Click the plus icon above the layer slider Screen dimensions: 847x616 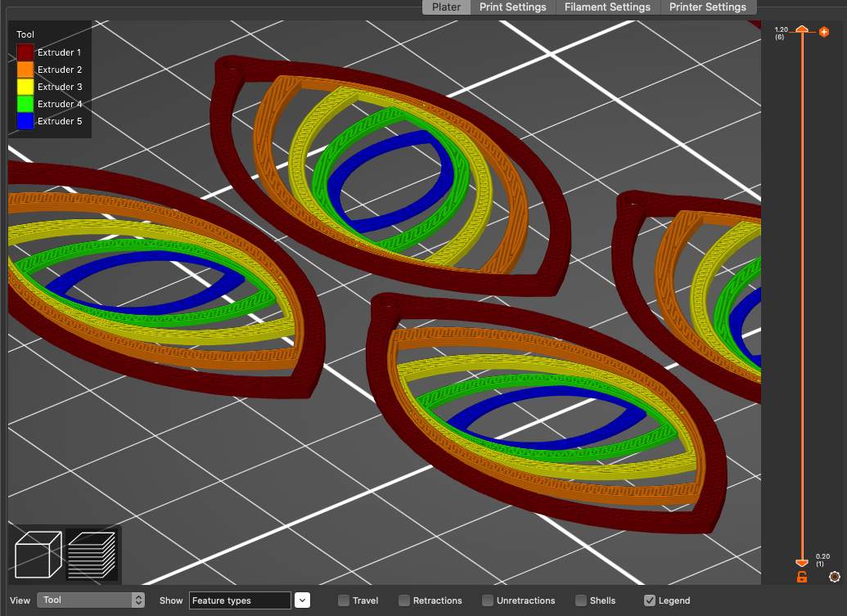click(x=823, y=32)
